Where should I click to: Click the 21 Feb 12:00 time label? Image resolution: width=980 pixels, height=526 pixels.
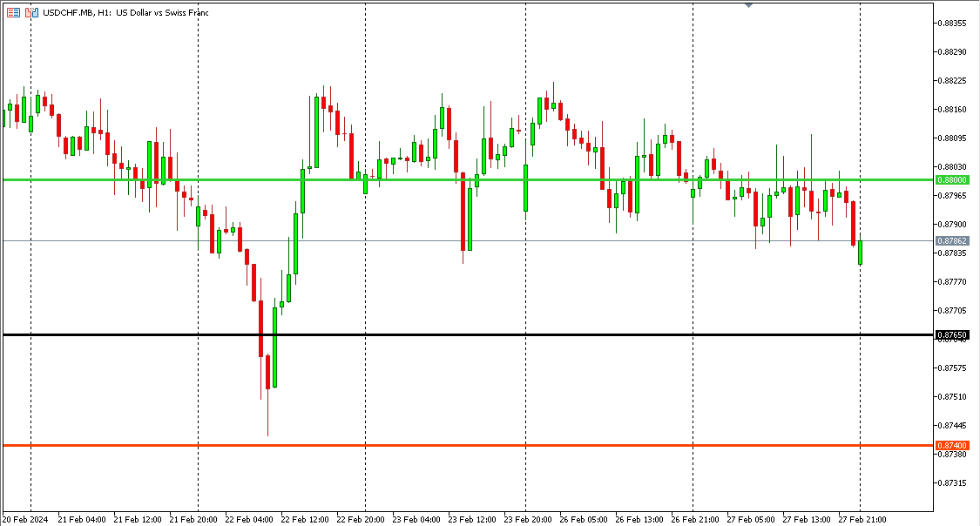[138, 520]
